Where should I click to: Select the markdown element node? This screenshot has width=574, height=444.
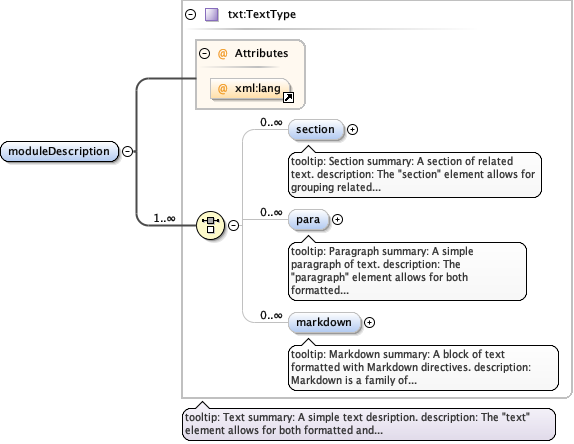pos(325,322)
